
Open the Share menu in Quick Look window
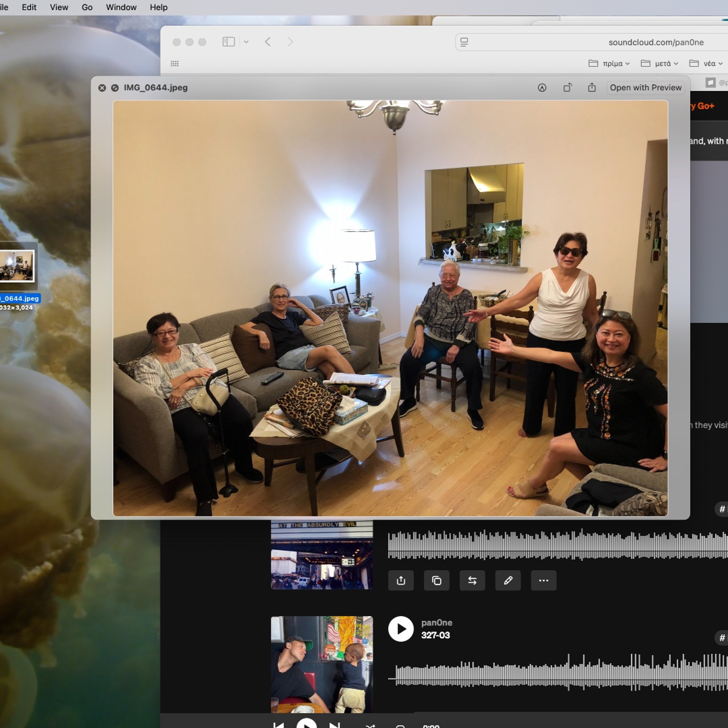click(592, 87)
